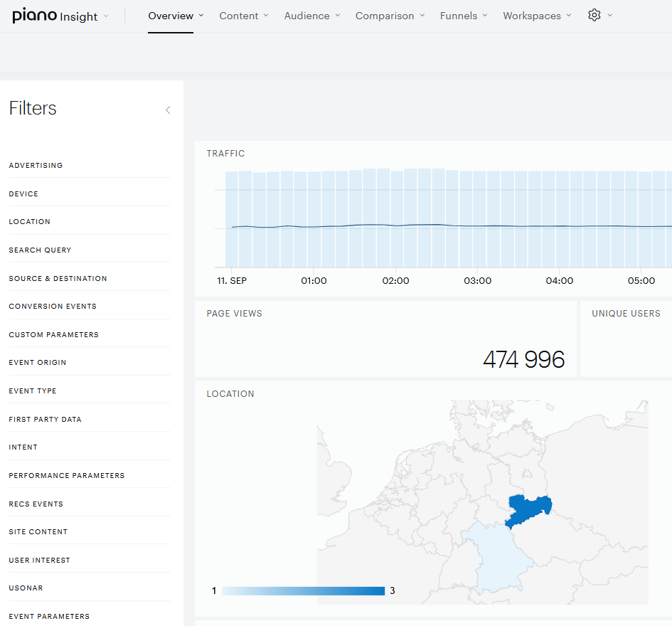Screen dimensions: 672x626
Task: Expand the Event Type filter
Action: [x=90, y=391]
